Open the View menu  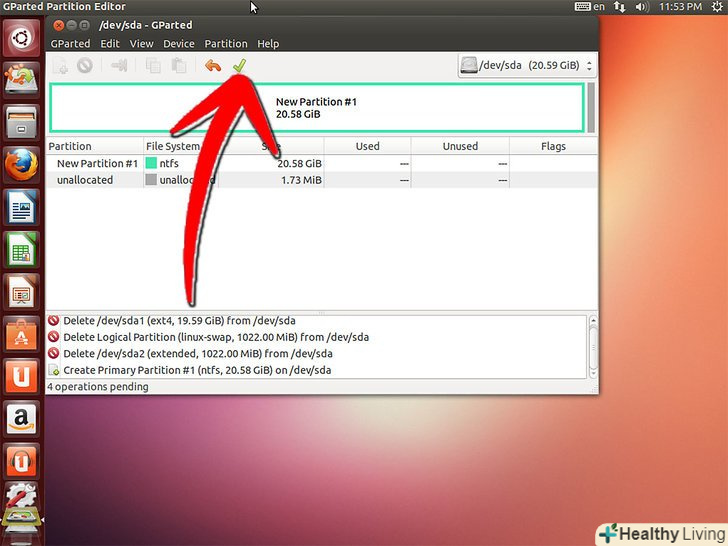142,44
